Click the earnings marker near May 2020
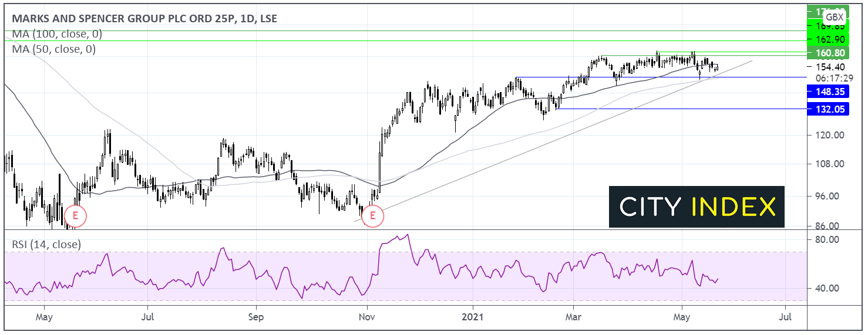Image resolution: width=868 pixels, height=335 pixels. [75, 216]
